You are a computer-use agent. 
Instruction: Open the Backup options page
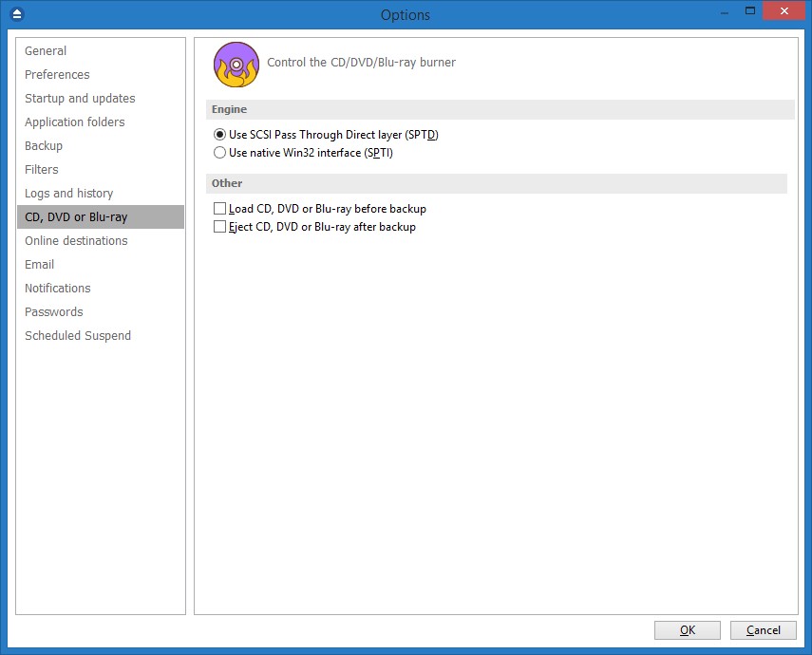44,146
